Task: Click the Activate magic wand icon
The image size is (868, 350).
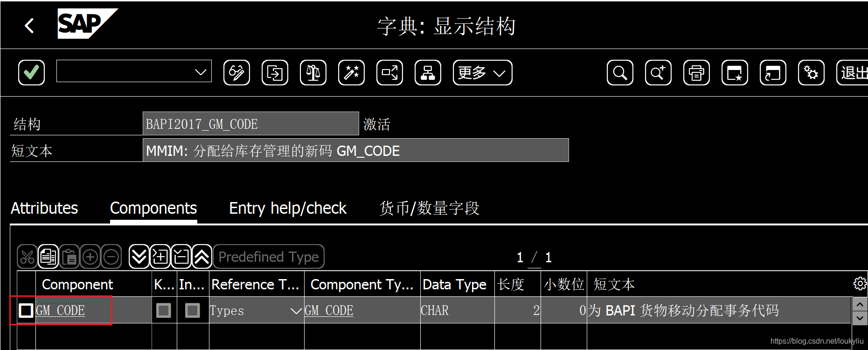Action: [351, 73]
